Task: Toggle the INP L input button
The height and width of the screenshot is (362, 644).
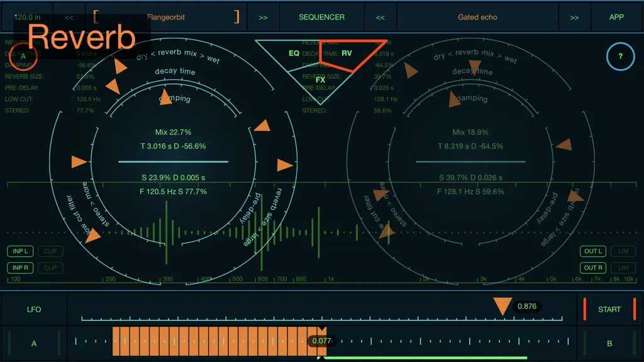Action: 20,251
